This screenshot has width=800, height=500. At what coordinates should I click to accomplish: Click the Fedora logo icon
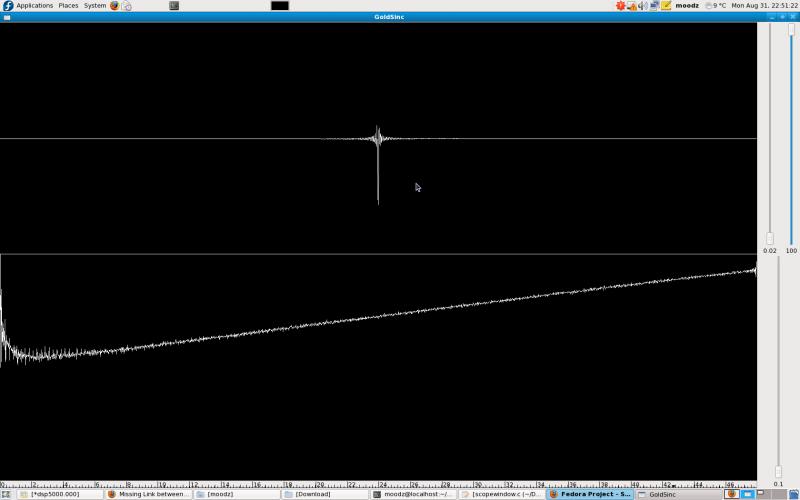[8, 5]
